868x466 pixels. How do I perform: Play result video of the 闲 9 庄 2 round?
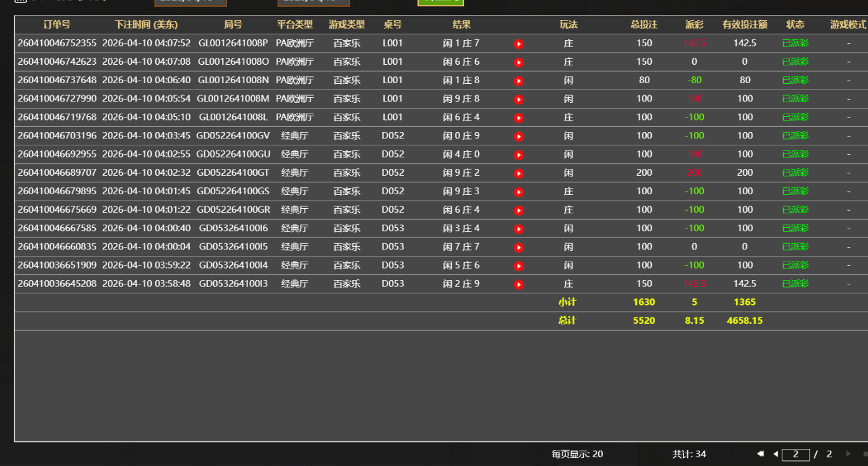pyautogui.click(x=518, y=173)
